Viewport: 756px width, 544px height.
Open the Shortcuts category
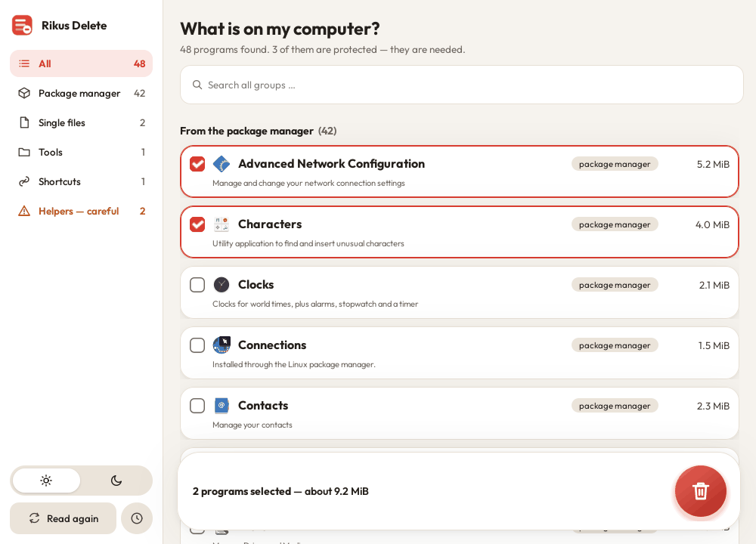81,181
